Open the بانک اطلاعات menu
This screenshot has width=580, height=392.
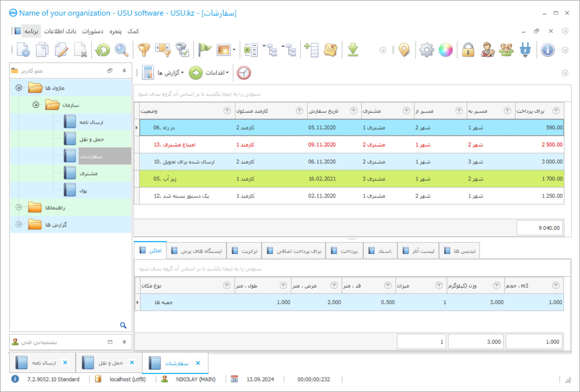(60, 31)
